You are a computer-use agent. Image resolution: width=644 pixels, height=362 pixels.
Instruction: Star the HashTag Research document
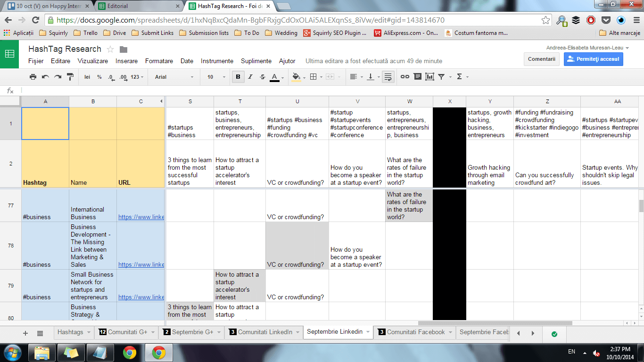[111, 49]
